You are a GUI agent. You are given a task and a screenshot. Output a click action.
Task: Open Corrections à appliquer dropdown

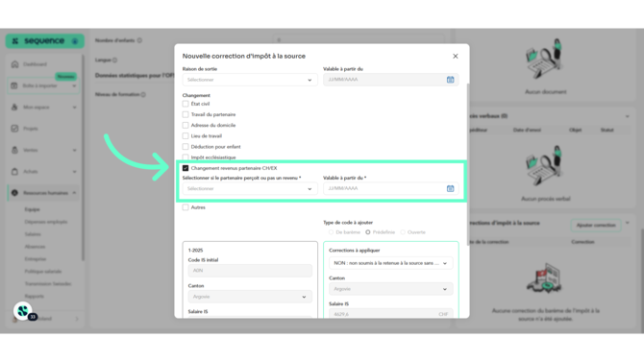[x=390, y=263]
